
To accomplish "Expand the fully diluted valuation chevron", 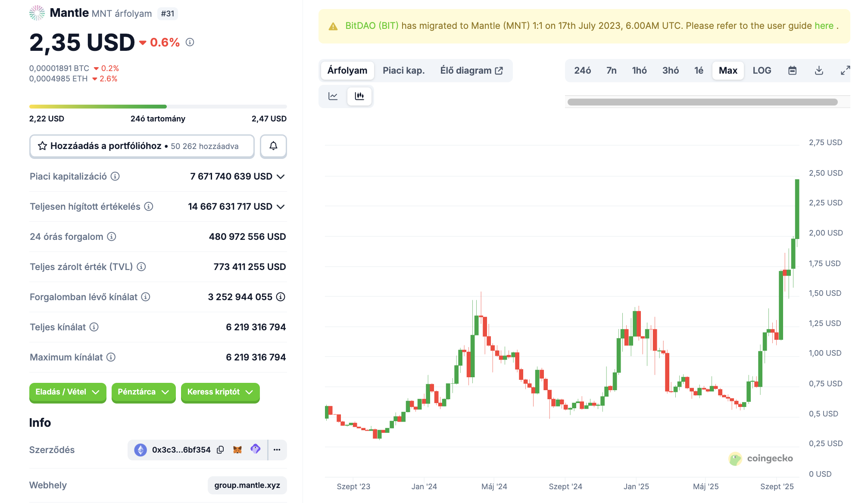I will click(281, 207).
